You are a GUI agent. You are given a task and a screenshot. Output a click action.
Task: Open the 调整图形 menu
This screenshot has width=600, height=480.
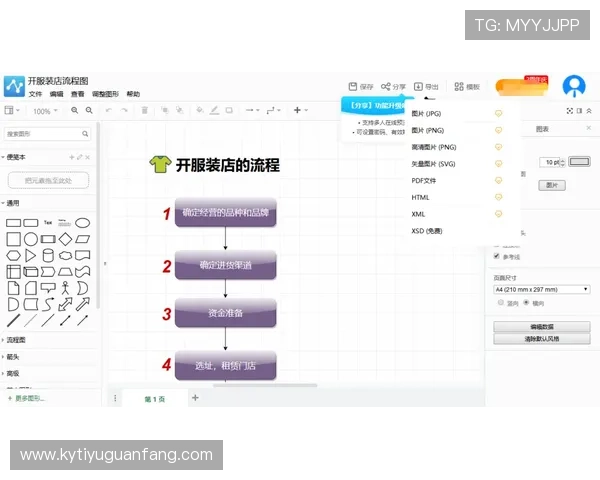(105, 94)
